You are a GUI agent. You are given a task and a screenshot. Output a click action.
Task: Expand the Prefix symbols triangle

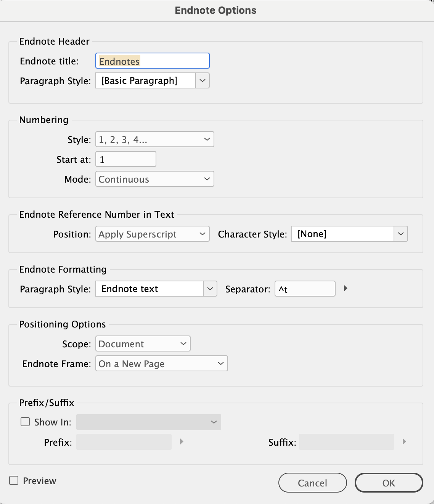[181, 442]
